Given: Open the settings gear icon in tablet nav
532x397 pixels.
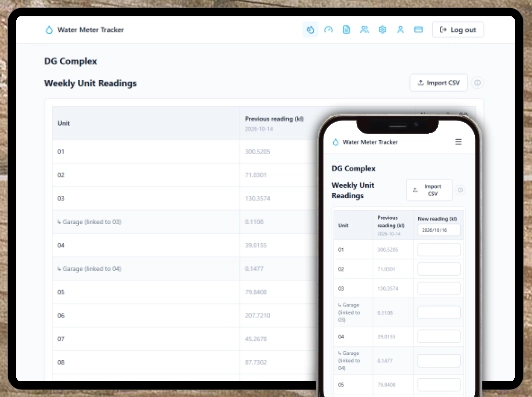Looking at the screenshot, I should [x=382, y=30].
